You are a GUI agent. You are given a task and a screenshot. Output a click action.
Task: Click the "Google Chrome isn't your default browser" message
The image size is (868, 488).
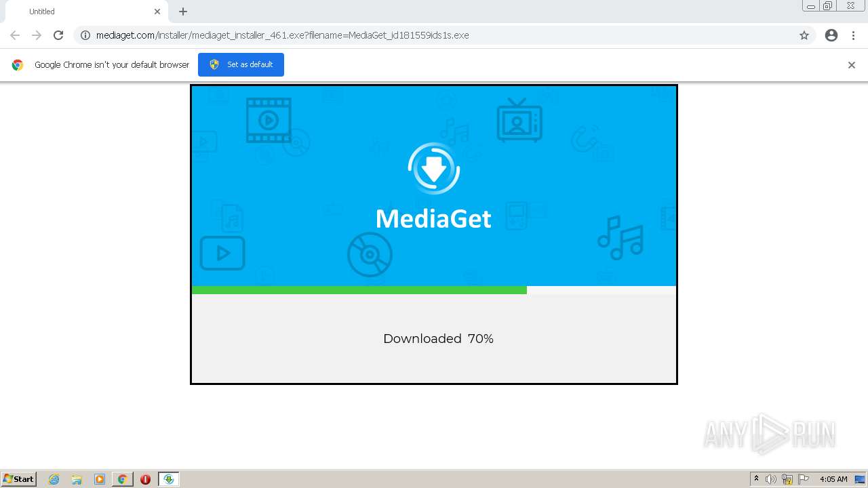[x=112, y=65]
